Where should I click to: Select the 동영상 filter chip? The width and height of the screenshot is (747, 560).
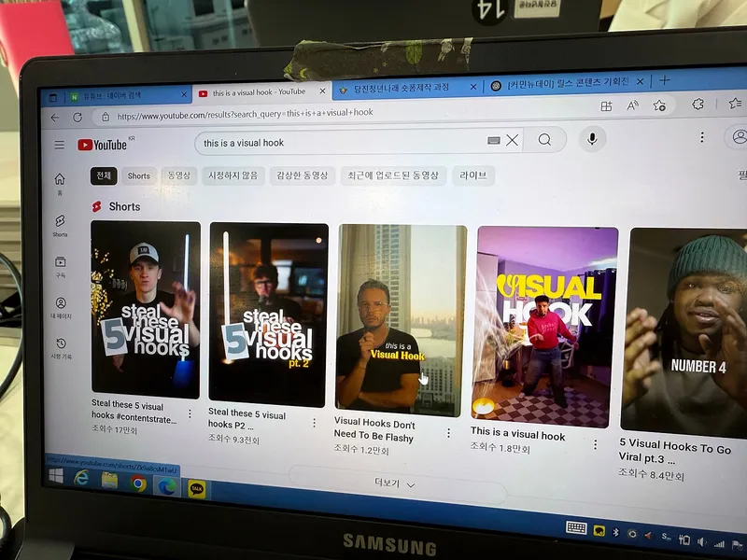(178, 175)
